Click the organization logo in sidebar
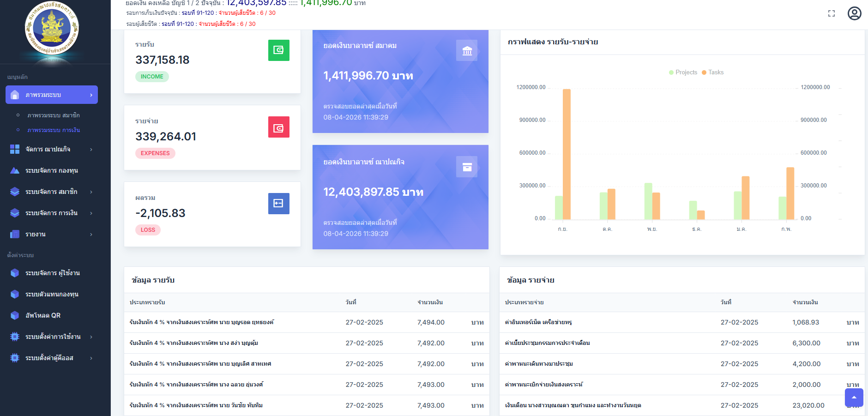The image size is (868, 416). (52, 28)
